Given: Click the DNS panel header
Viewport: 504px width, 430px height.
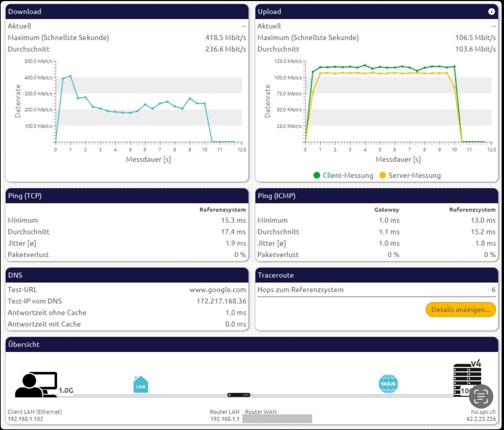Looking at the screenshot, I should coord(127,275).
